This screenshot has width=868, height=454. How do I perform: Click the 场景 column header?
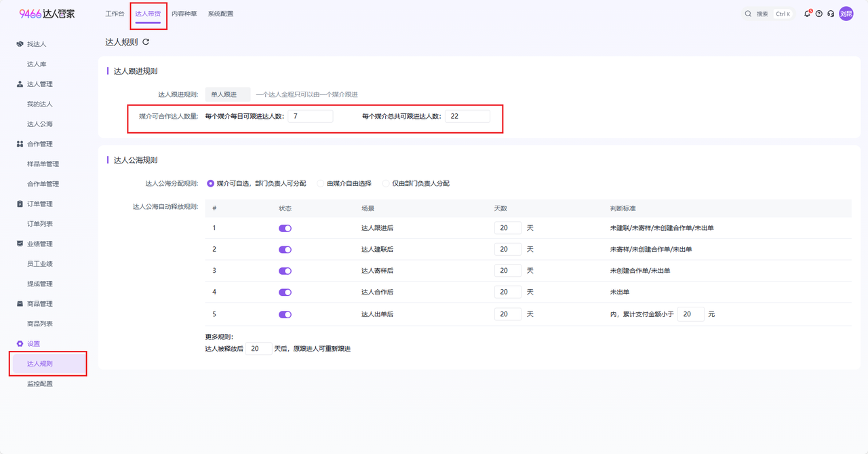coord(368,208)
